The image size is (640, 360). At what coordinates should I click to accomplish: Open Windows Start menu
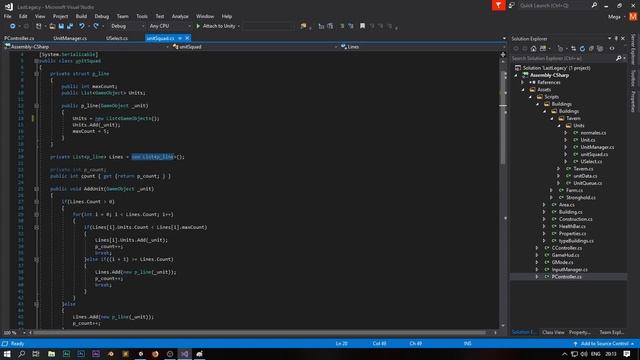[x=7, y=354]
